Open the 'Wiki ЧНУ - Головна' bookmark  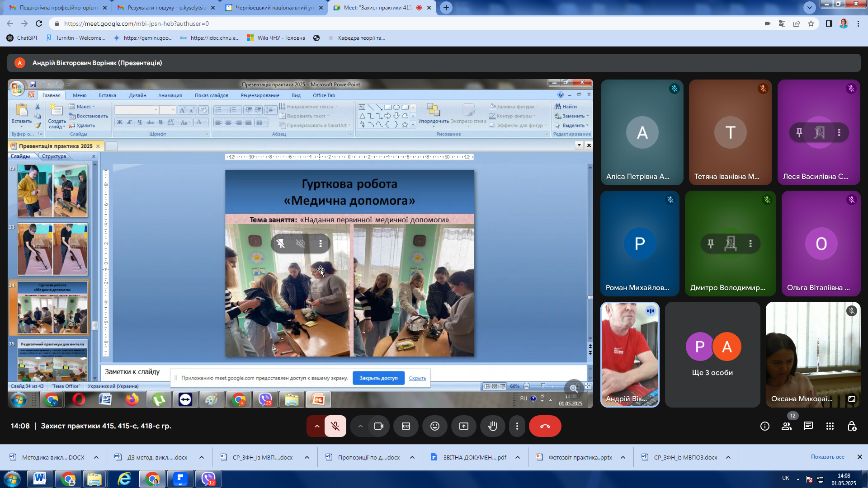(276, 38)
